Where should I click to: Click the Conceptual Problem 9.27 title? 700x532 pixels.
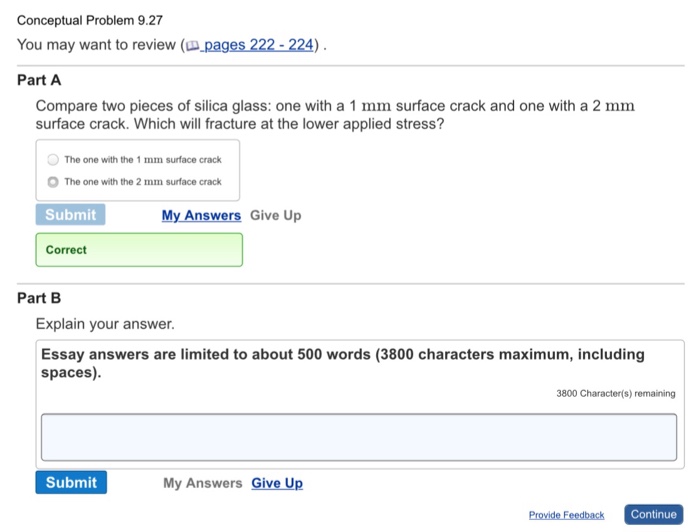point(90,21)
